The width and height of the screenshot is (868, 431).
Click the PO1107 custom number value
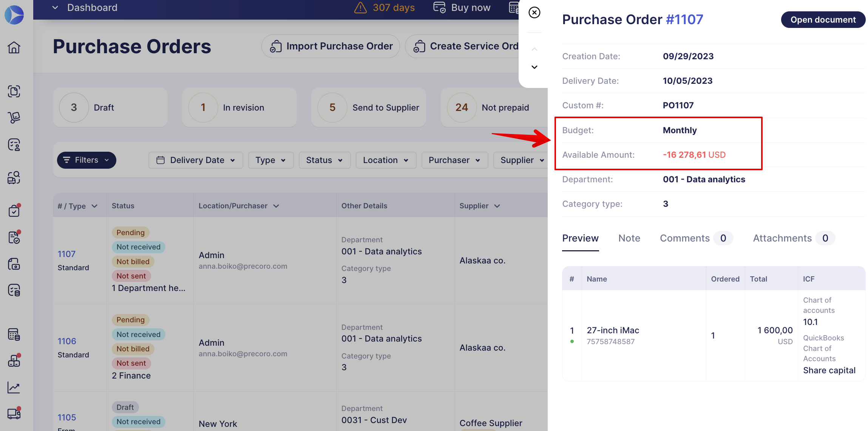[x=678, y=106]
